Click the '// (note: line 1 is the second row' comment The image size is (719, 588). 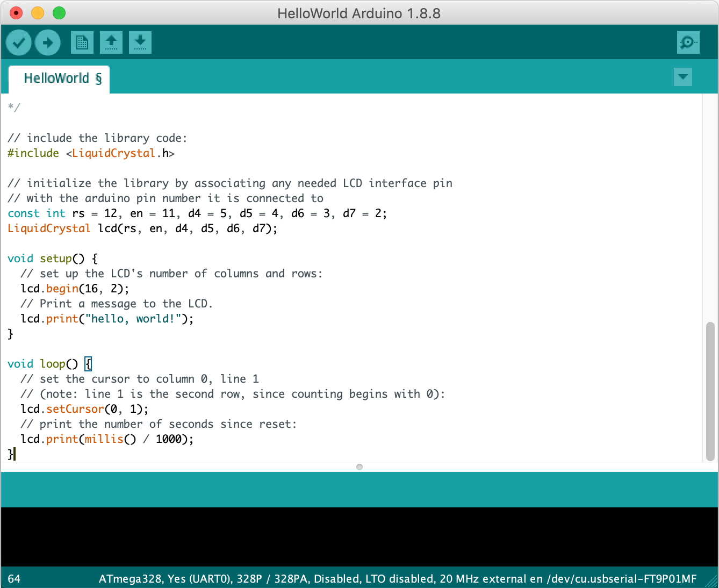(233, 394)
